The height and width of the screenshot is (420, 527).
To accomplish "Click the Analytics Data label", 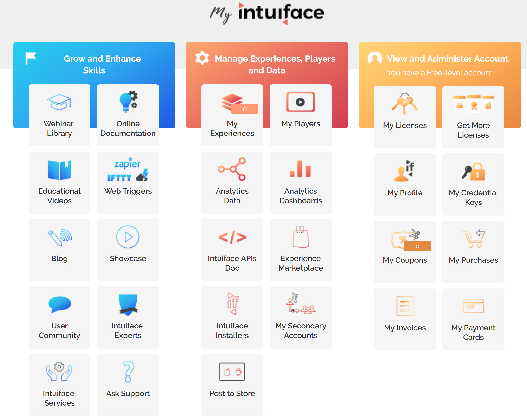I will coord(232,196).
